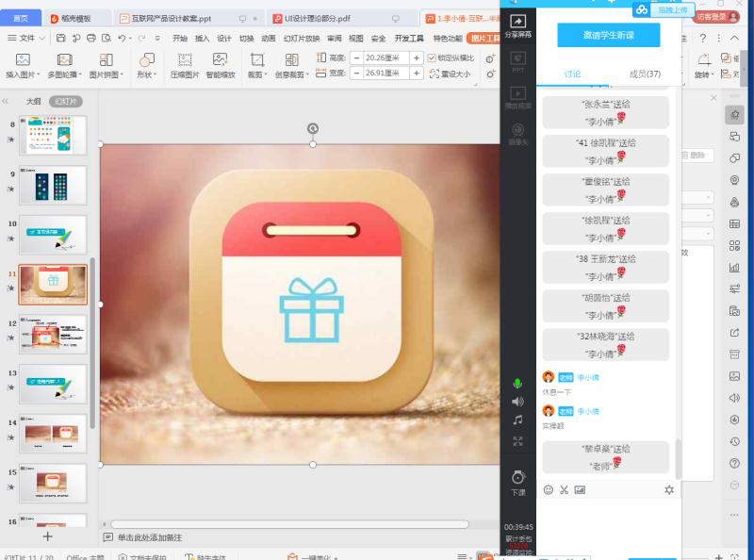Toggle the green microphone in the classroom sidebar
754x560 pixels.
[517, 384]
